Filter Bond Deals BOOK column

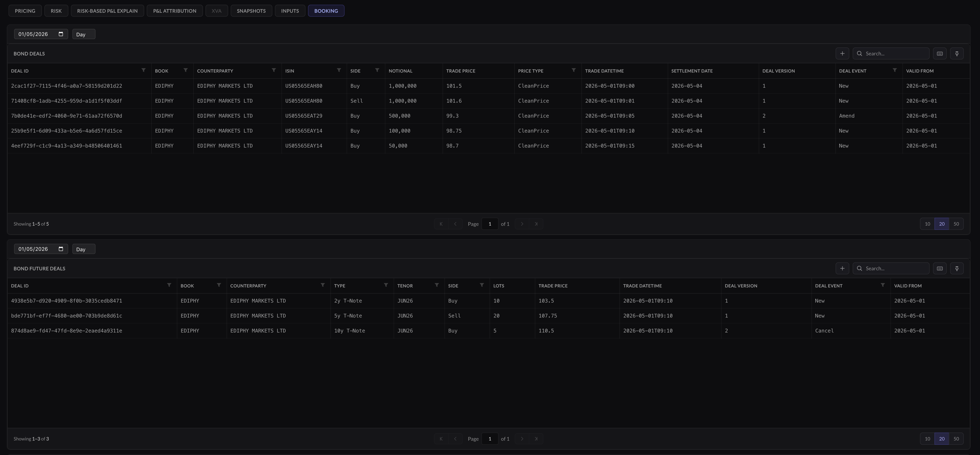point(186,70)
